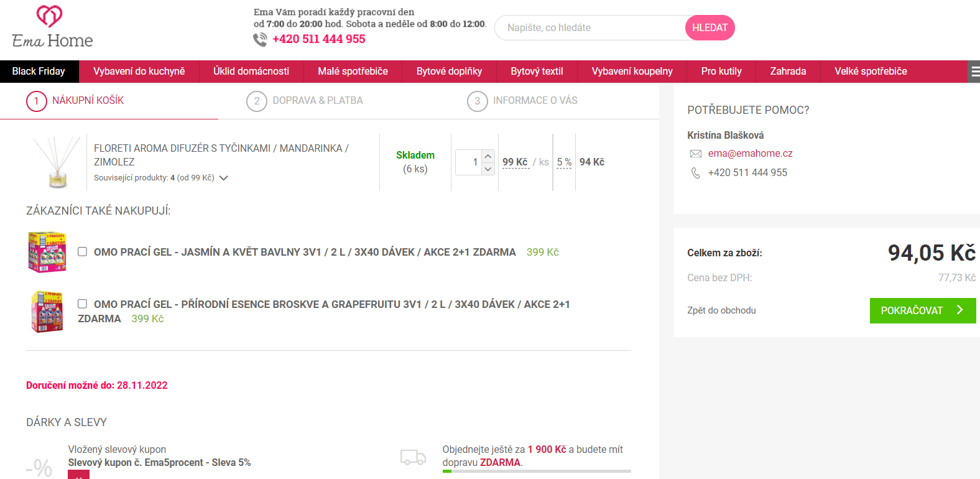Open OMO Jasmín a květ bavlny thumbnail
Screen dimensions: 980x479
(x=47, y=252)
